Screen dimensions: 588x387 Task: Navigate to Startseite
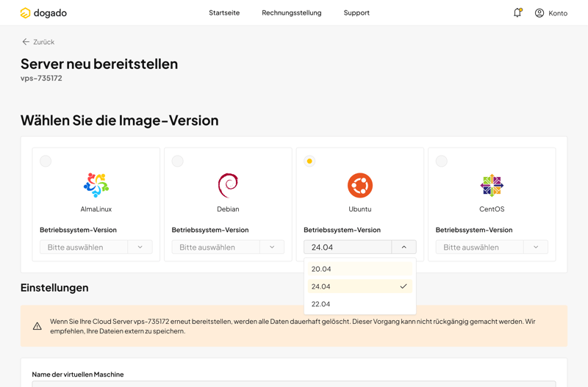(224, 12)
